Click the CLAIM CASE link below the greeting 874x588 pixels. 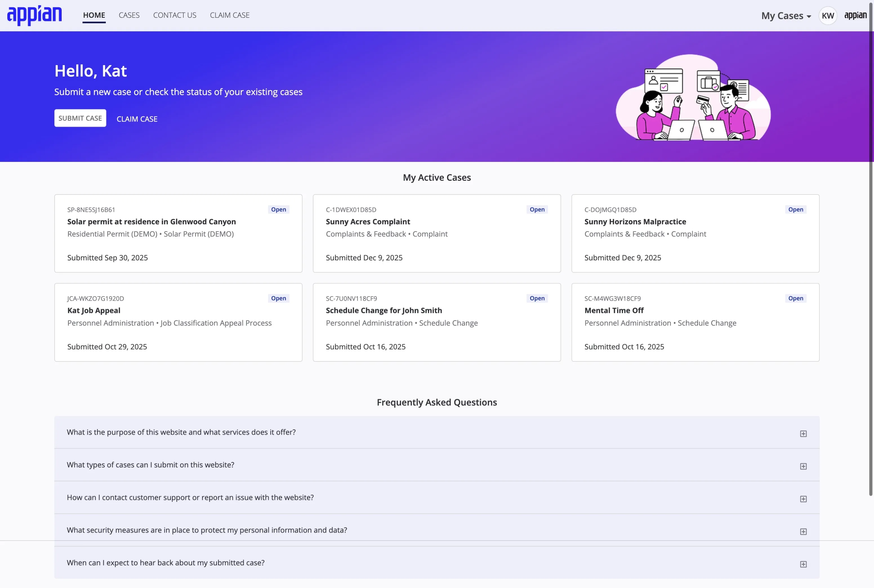tap(137, 119)
